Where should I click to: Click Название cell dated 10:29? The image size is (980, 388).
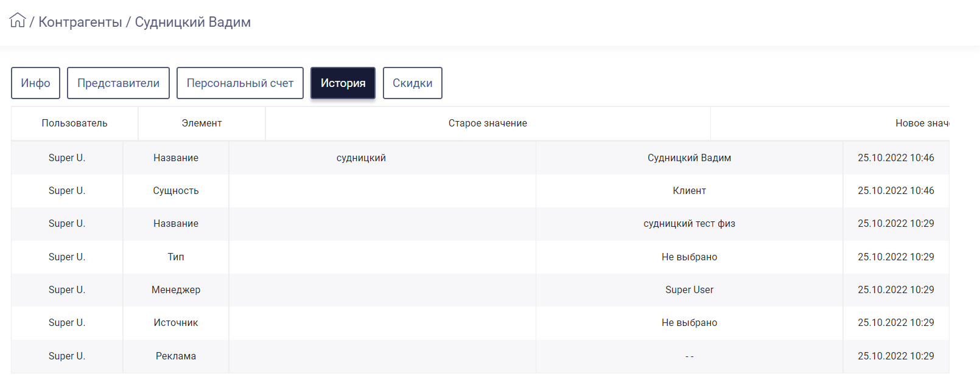coord(176,223)
